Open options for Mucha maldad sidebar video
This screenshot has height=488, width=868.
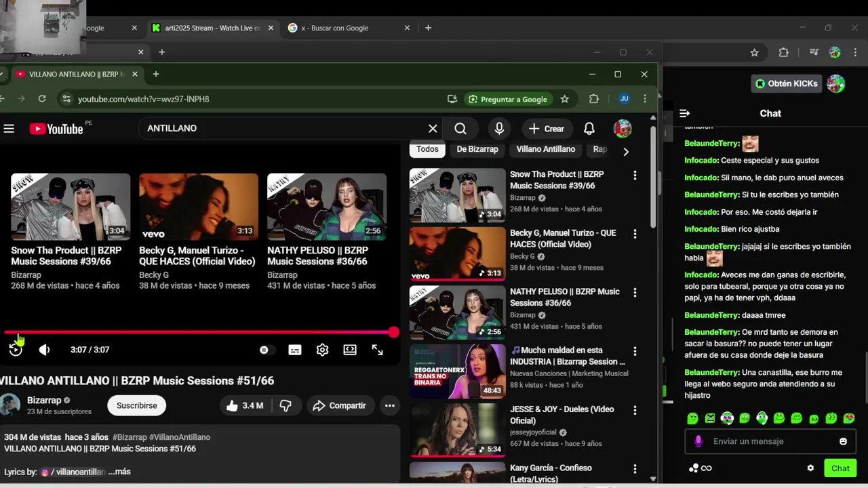(635, 351)
